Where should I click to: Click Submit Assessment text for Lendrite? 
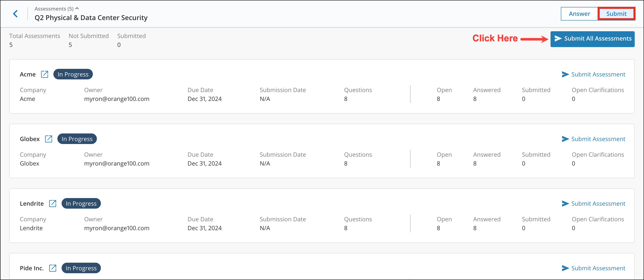coord(598,203)
